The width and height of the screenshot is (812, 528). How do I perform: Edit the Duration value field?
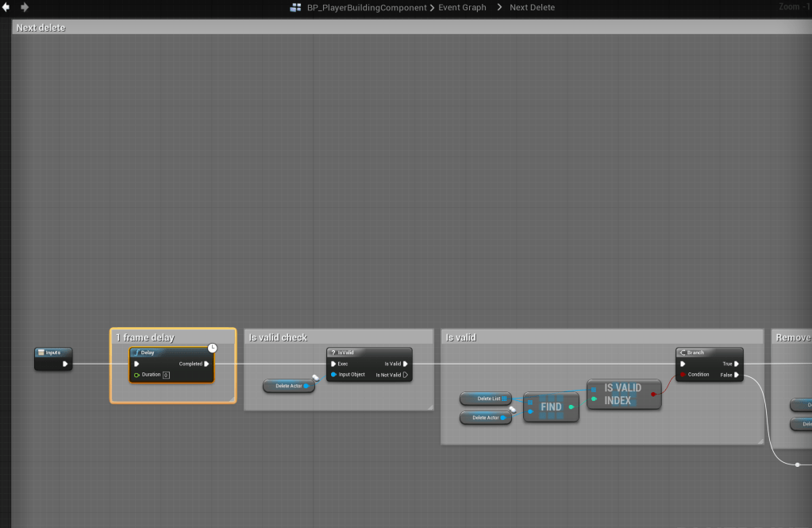(x=166, y=375)
